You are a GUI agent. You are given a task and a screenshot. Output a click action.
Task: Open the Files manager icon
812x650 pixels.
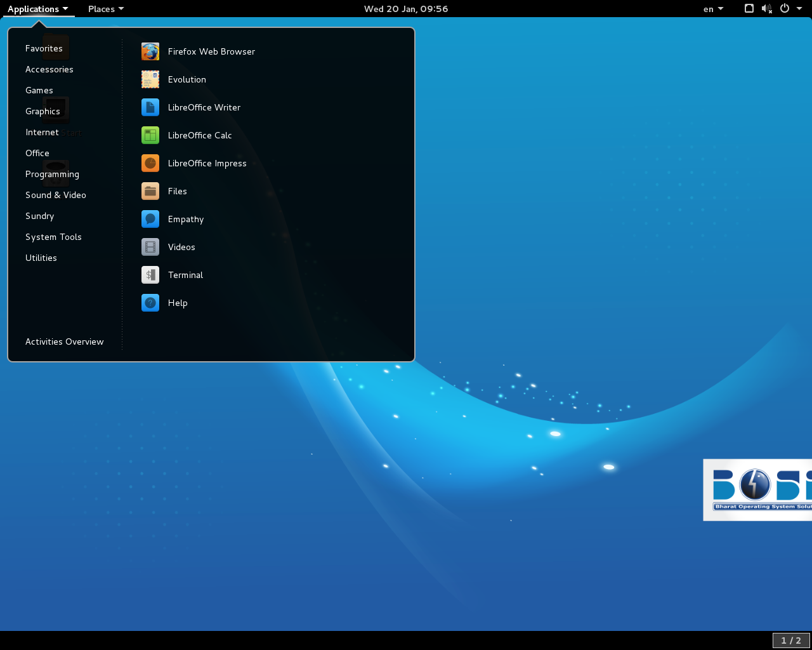tap(150, 191)
